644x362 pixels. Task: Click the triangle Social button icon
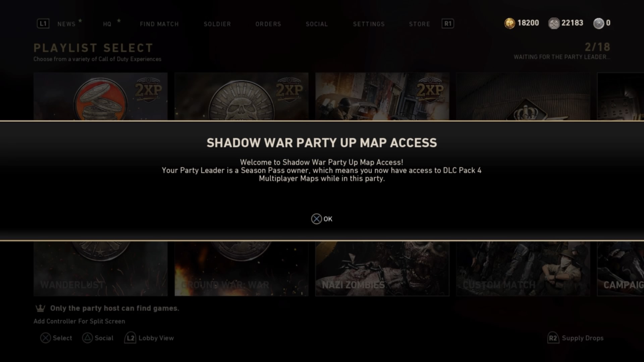[87, 338]
